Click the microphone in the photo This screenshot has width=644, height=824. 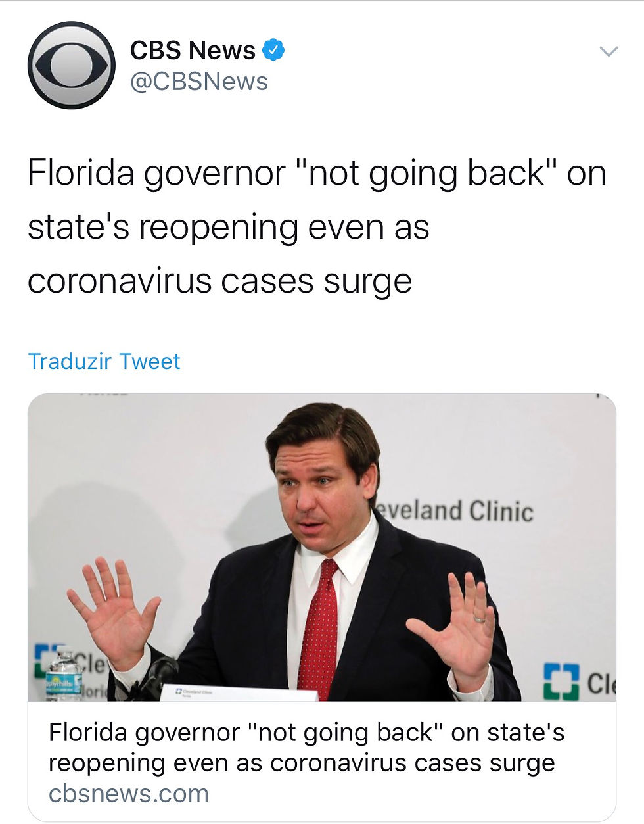155,678
